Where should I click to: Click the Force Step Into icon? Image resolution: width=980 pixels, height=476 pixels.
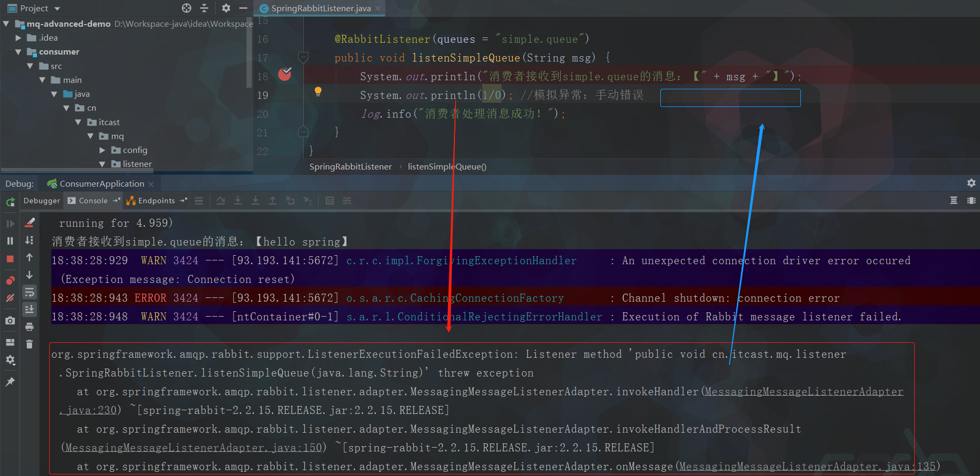(x=256, y=201)
